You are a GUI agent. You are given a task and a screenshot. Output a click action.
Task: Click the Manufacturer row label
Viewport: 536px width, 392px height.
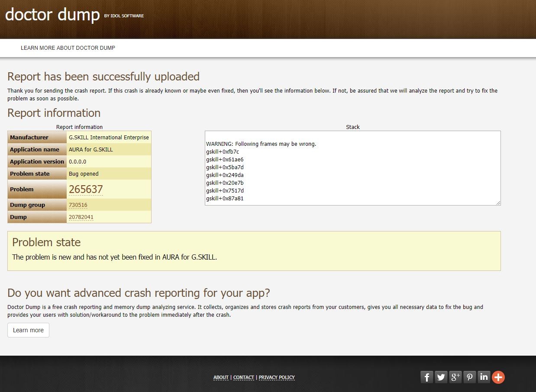point(29,138)
